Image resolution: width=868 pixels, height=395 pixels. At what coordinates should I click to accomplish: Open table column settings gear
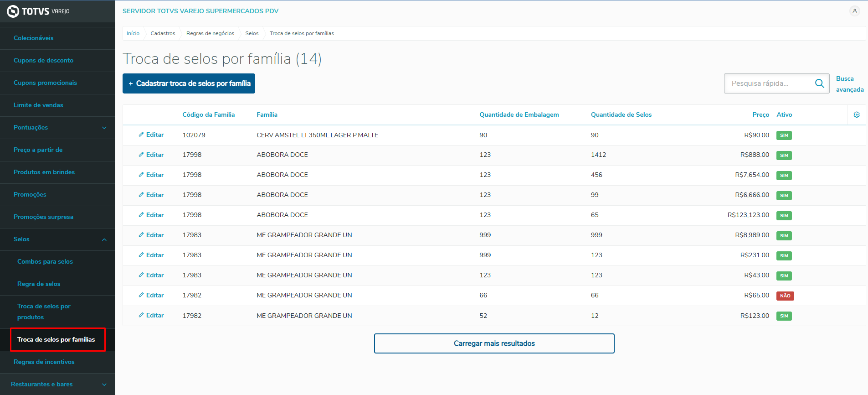click(857, 115)
